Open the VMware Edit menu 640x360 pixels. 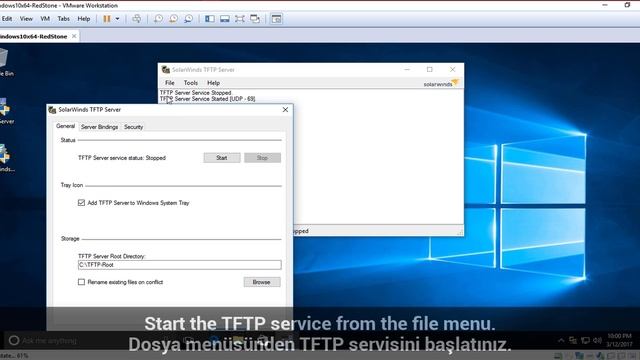7,19
